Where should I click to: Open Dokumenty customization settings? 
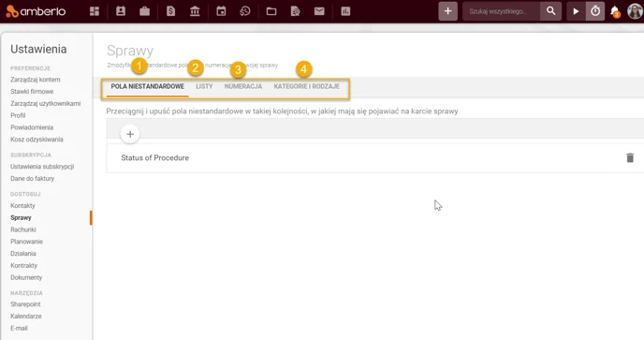tap(26, 277)
